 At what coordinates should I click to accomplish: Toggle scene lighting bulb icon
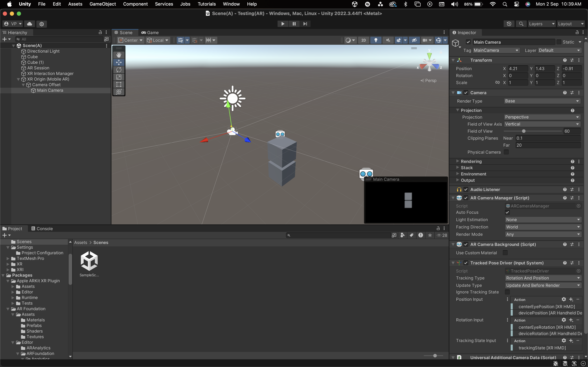pos(376,40)
